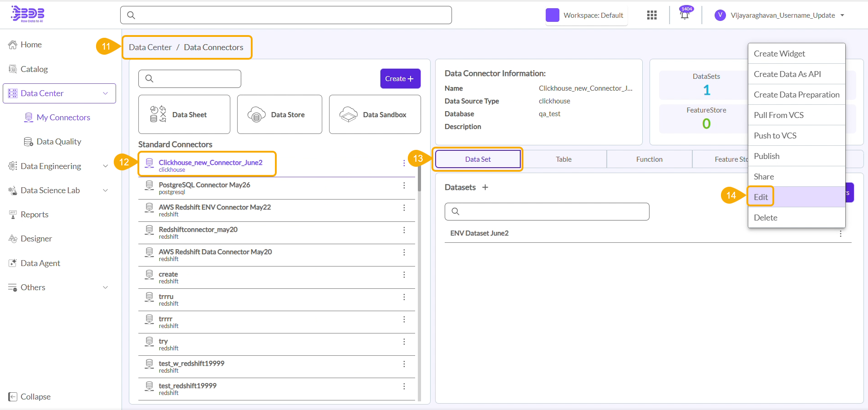Expand Data Science Lab section
Image resolution: width=868 pixels, height=410 pixels.
105,190
